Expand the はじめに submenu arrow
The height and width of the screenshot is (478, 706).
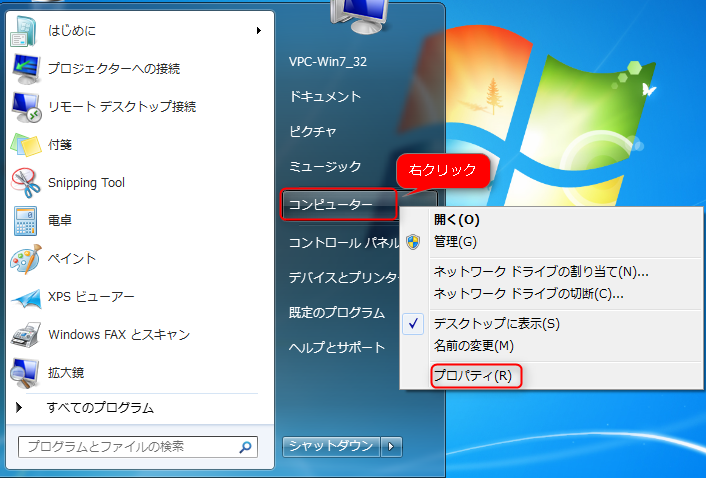coord(258,31)
